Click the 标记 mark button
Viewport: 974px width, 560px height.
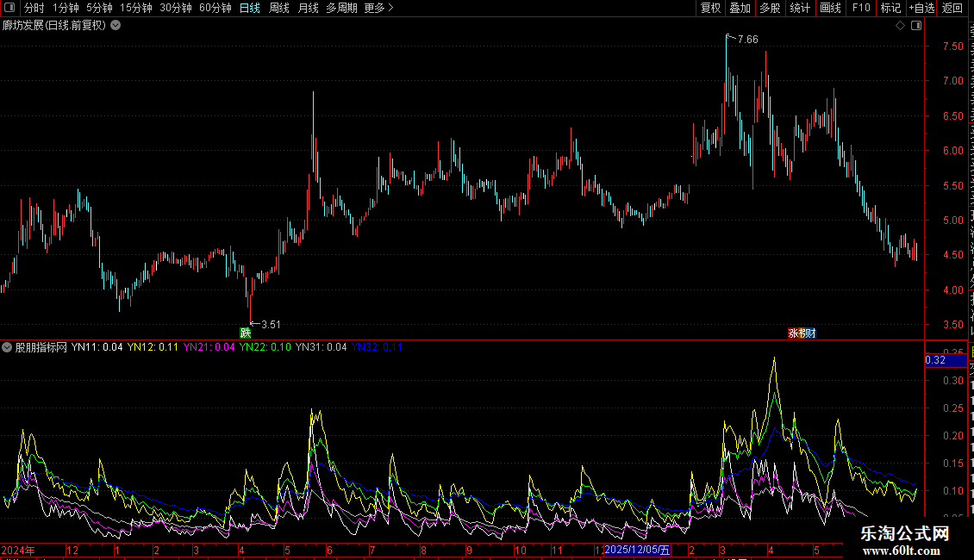[890, 8]
